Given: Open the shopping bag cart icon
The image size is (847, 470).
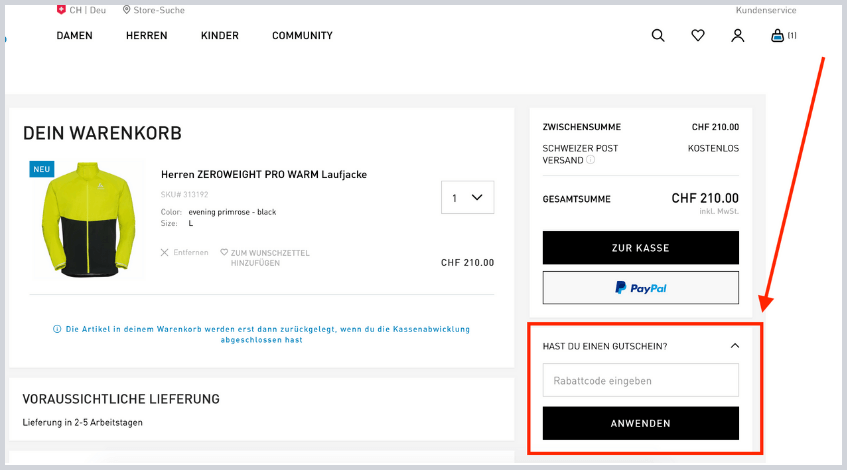Looking at the screenshot, I should click(x=777, y=36).
